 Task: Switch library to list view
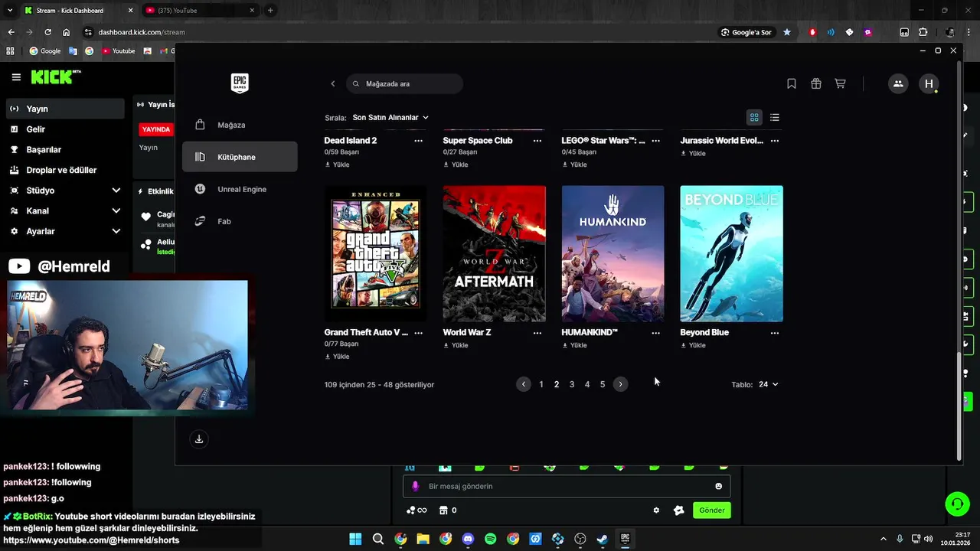click(x=775, y=117)
